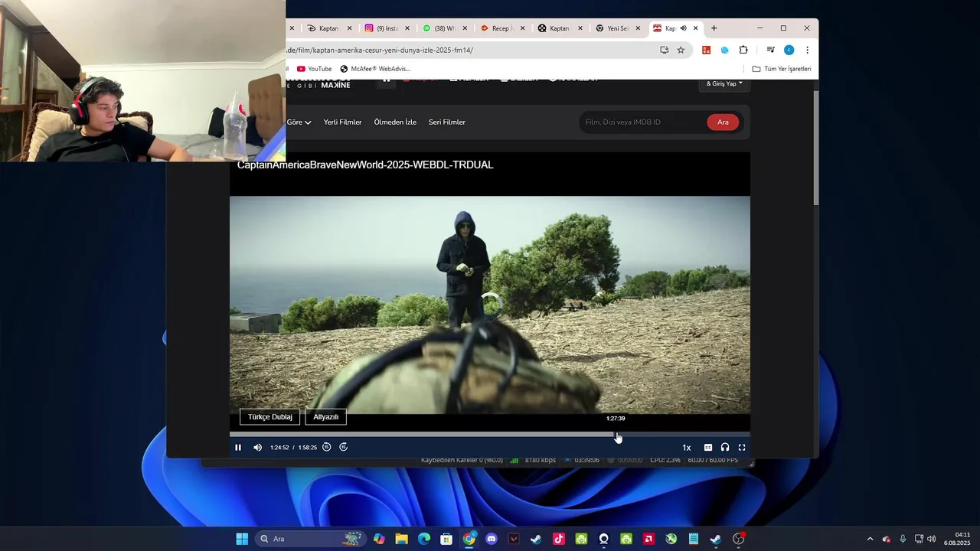Open the red extension icon in Chrome

[x=707, y=50]
